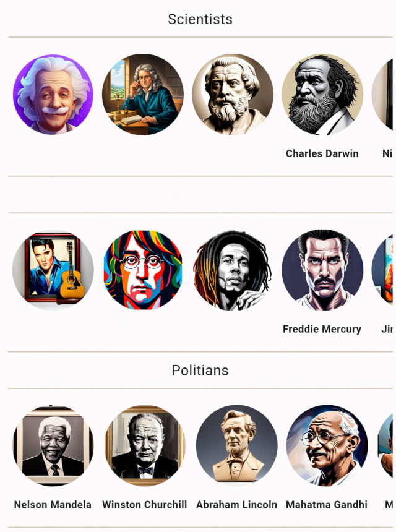The width and height of the screenshot is (396, 532).
Task: Tap the dreadlocks musician portrait
Action: pyautogui.click(x=233, y=270)
